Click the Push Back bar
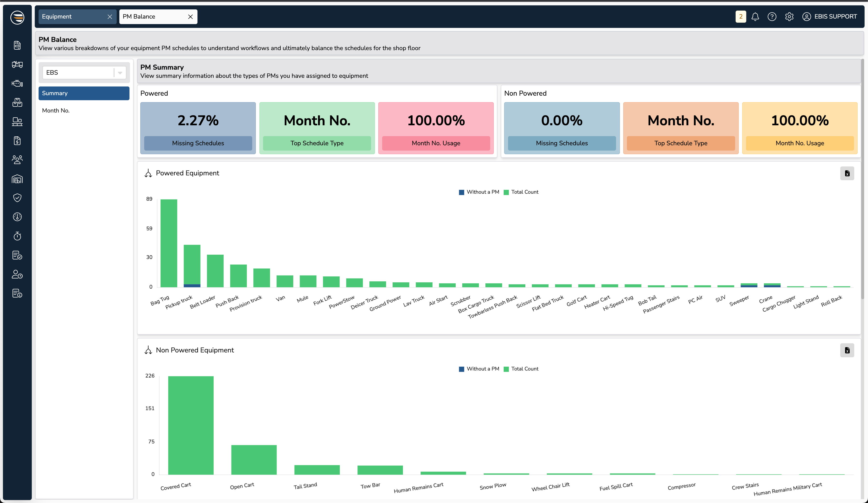Viewport: 868px width, 503px height. [x=238, y=276]
